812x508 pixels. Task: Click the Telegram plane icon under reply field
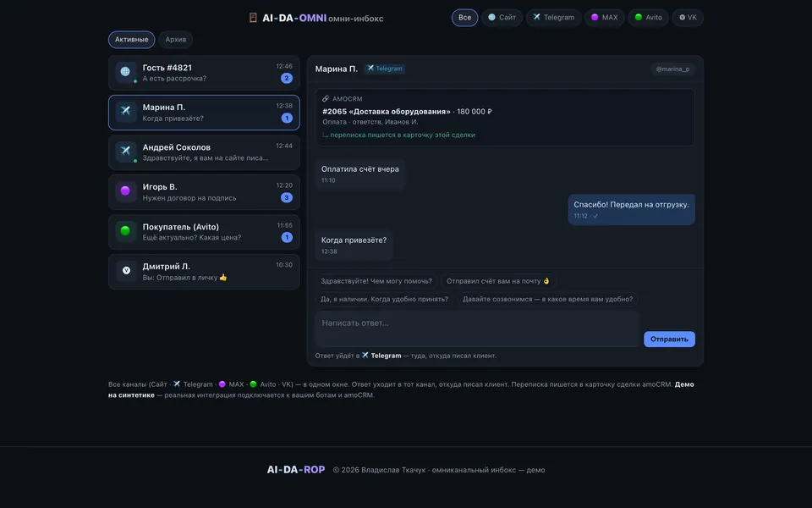point(365,356)
